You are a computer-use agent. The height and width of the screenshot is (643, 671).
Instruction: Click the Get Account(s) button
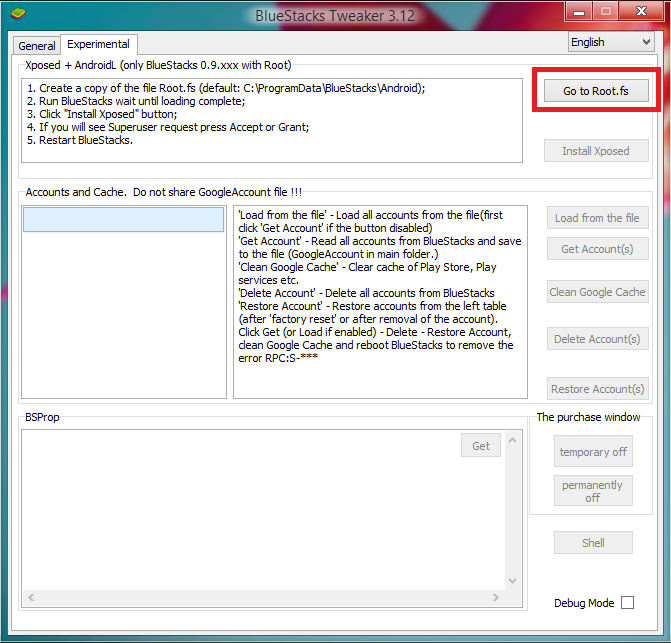tap(597, 249)
